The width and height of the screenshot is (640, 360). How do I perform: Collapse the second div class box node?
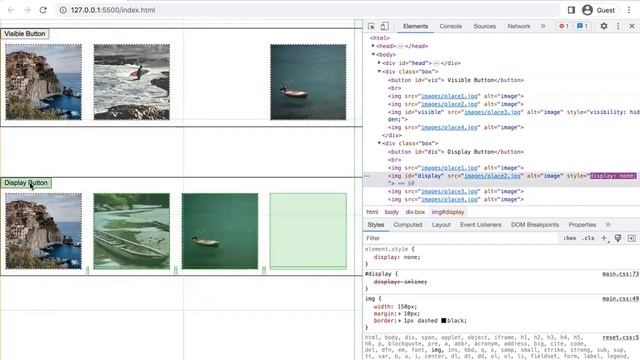coord(379,143)
